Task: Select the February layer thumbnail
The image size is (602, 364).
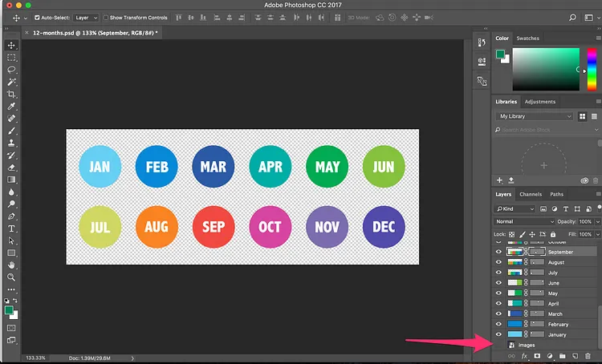Action: [515, 324]
